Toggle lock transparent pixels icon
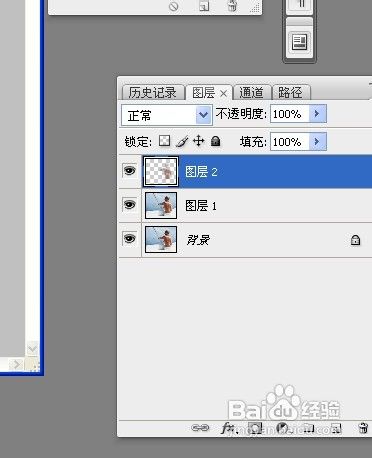Image resolution: width=372 pixels, height=458 pixels. pyautogui.click(x=164, y=141)
